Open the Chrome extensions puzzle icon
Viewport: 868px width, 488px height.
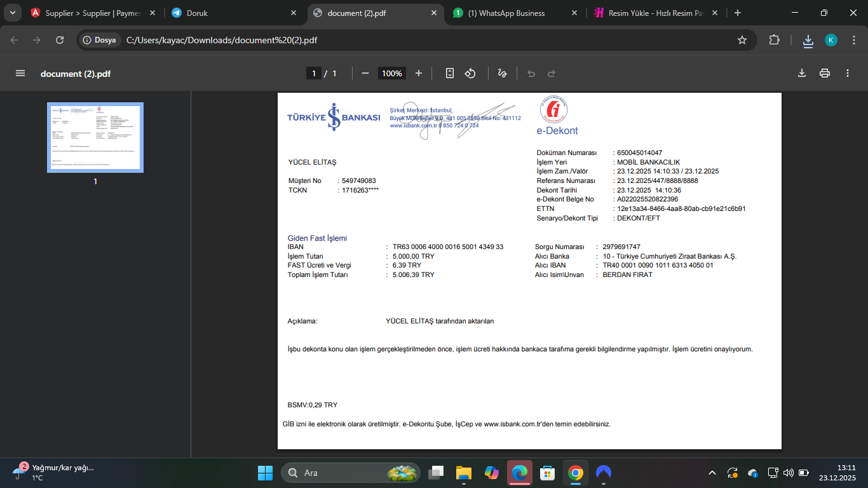pos(774,40)
